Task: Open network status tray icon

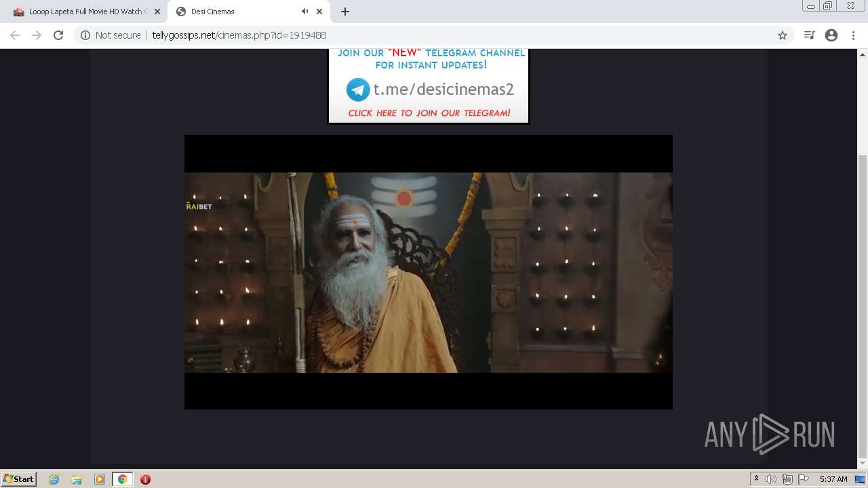Action: pyautogui.click(x=787, y=479)
